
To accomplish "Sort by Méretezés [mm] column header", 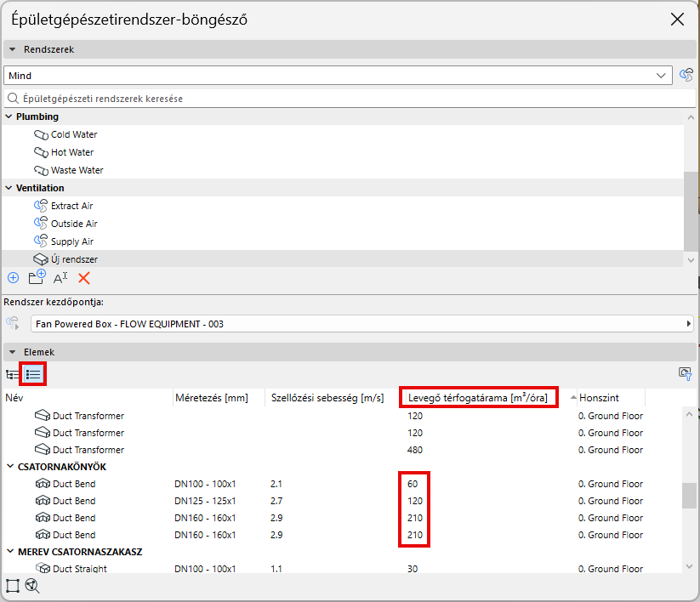I will click(x=219, y=398).
